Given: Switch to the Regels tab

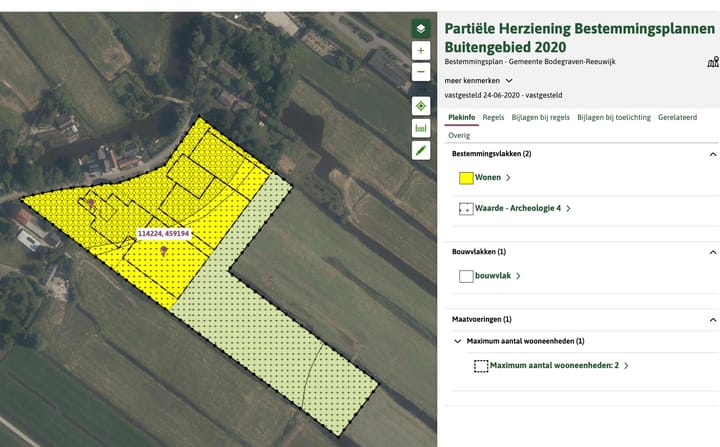Looking at the screenshot, I should click(x=493, y=117).
